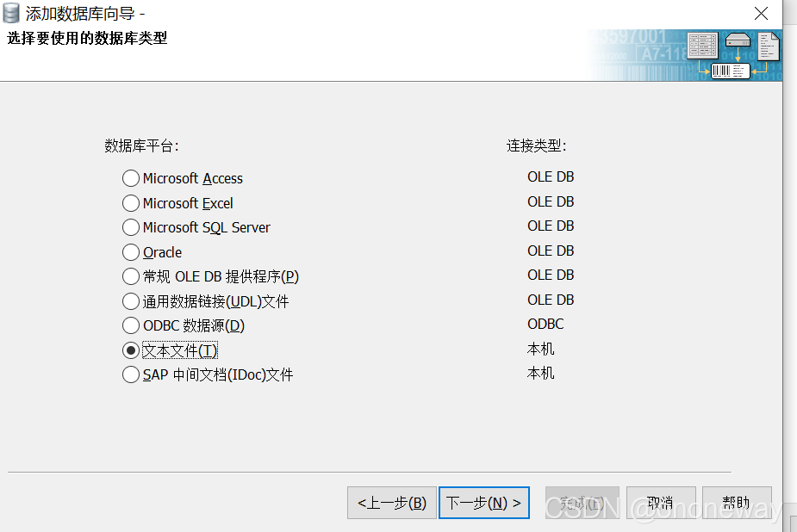Close the 添加数据库向导 dialog

761,13
